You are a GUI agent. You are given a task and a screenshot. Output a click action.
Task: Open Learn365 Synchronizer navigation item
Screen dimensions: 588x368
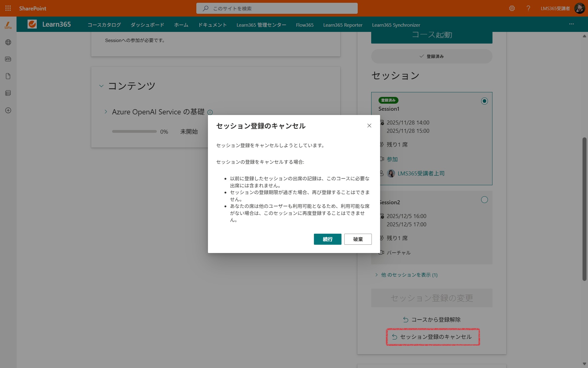[396, 25]
